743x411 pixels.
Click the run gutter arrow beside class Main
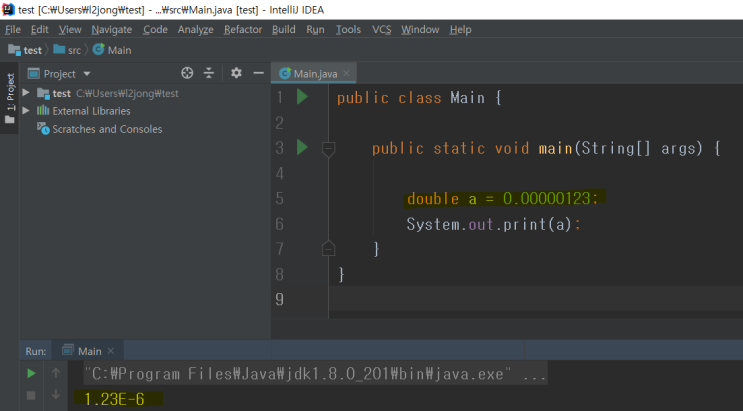302,97
